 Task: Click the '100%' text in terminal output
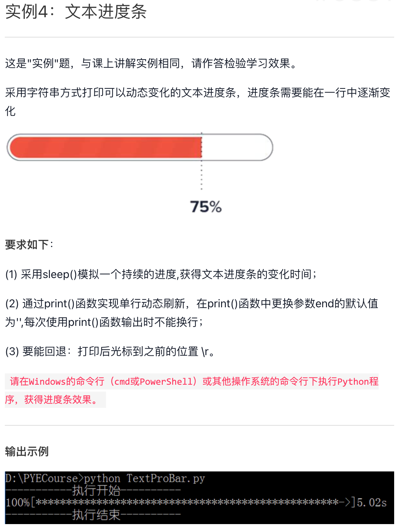coord(17,502)
